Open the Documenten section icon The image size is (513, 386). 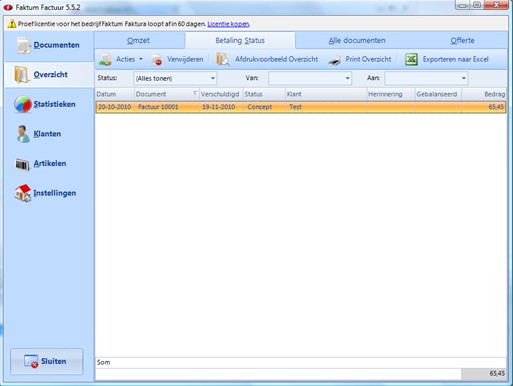coord(24,45)
